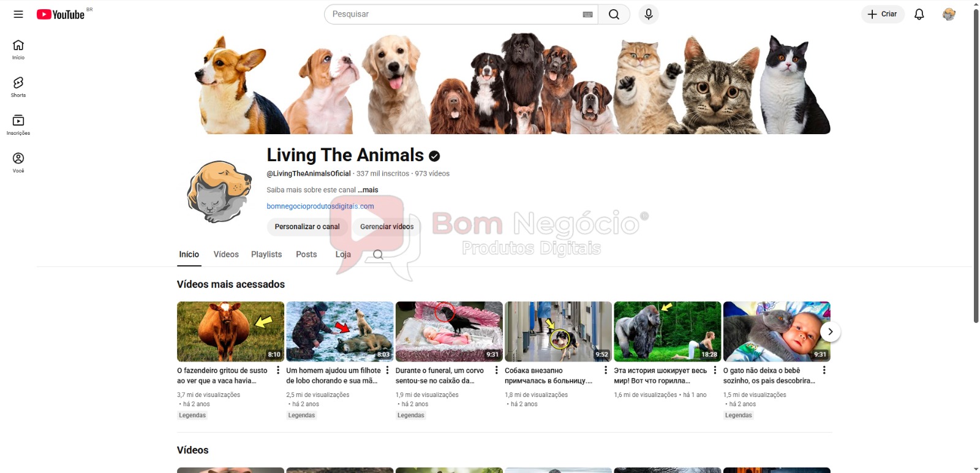The height and width of the screenshot is (473, 980).
Task: Switch to the Vídeos tab
Action: [226, 254]
